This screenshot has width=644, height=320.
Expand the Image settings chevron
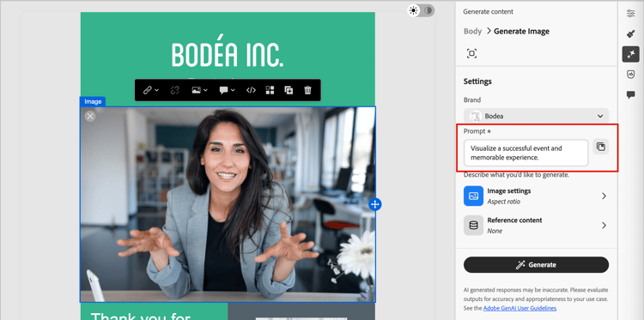coord(604,196)
